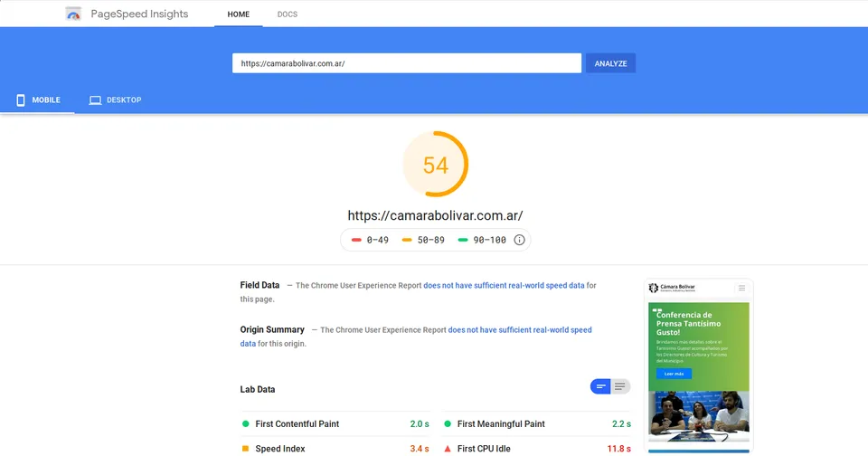
Task: Click the ANALYZE button
Action: (x=610, y=63)
